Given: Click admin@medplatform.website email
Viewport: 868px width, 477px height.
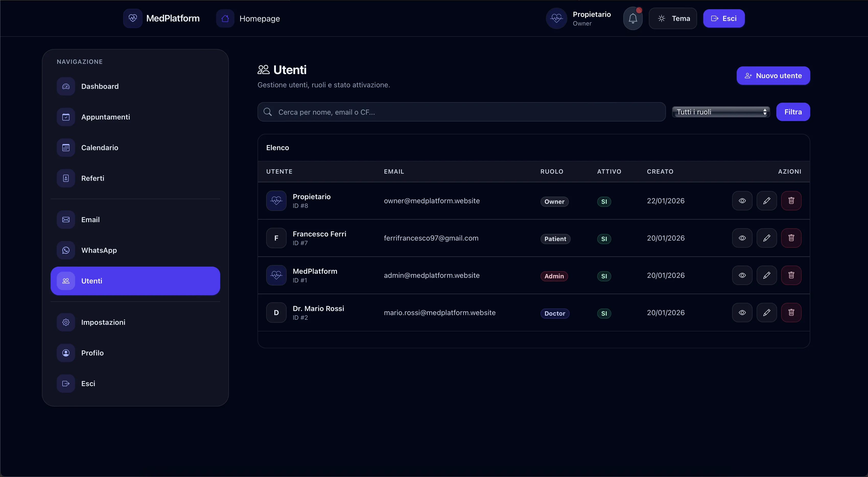Looking at the screenshot, I should click(432, 275).
